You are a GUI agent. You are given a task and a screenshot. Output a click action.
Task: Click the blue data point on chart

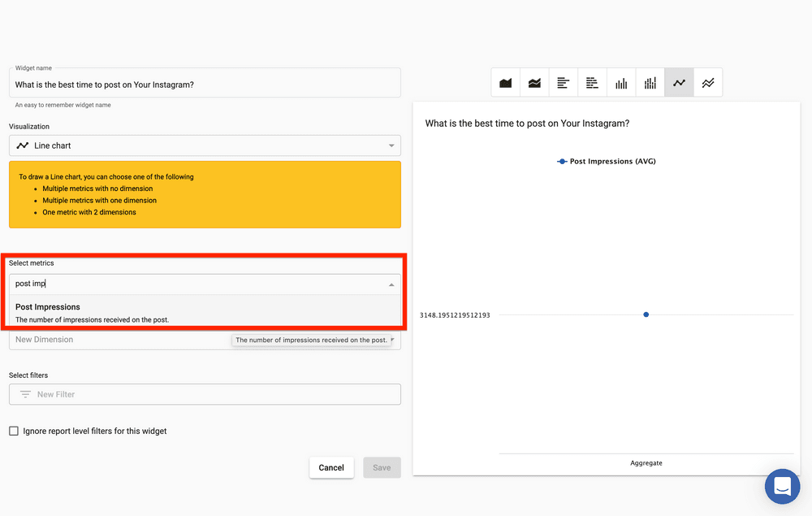click(646, 314)
